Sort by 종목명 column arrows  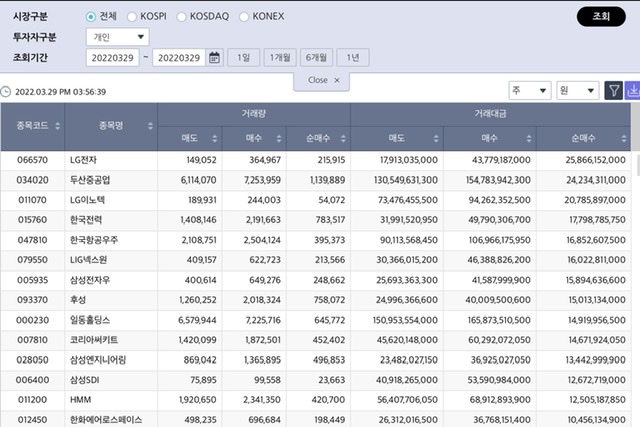151,126
